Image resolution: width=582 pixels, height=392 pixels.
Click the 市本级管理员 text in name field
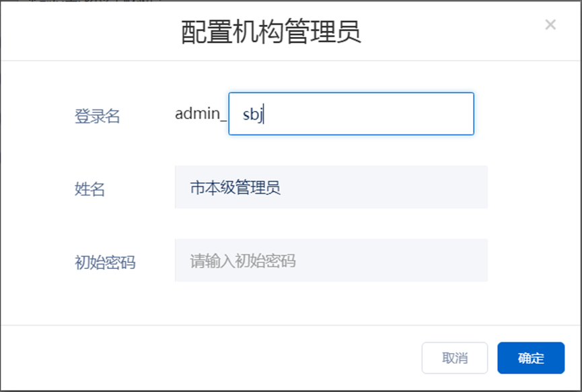click(235, 188)
